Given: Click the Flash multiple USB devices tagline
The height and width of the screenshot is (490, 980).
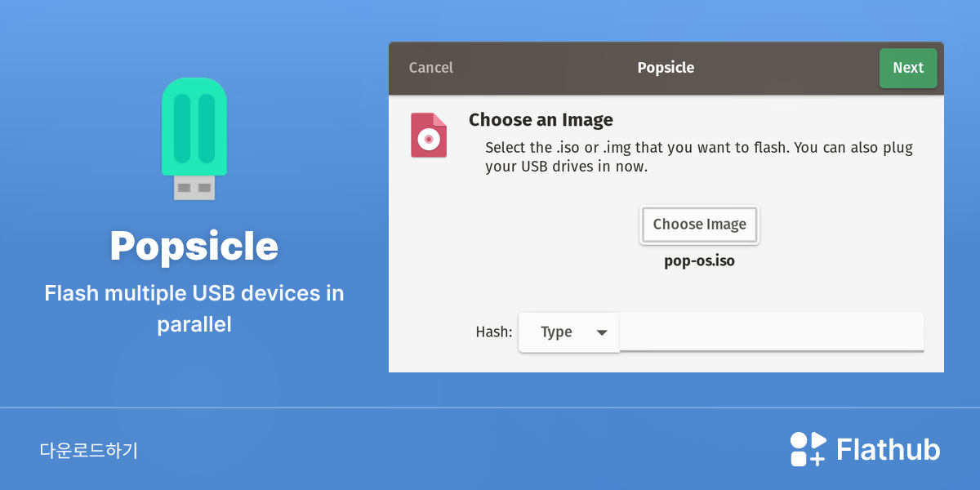Looking at the screenshot, I should tap(194, 309).
